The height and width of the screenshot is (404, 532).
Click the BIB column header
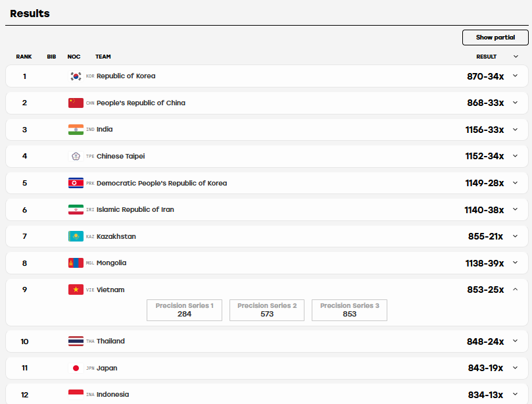click(51, 57)
